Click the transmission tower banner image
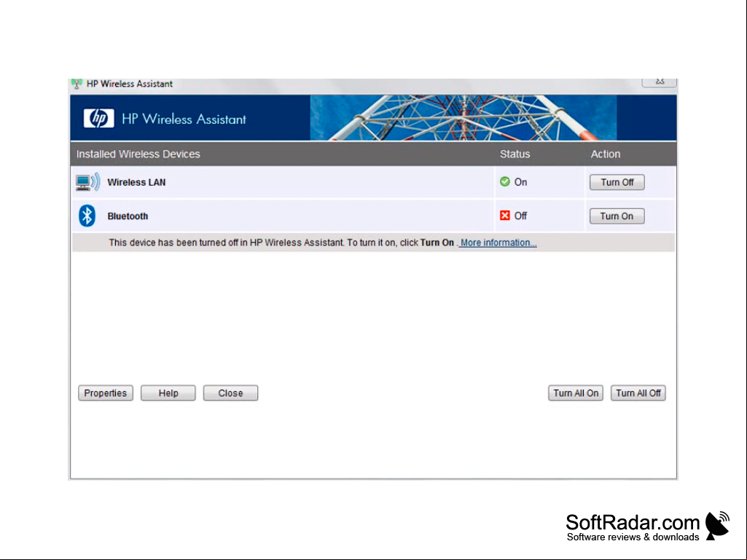Image resolution: width=747 pixels, height=560 pixels. coord(463,118)
